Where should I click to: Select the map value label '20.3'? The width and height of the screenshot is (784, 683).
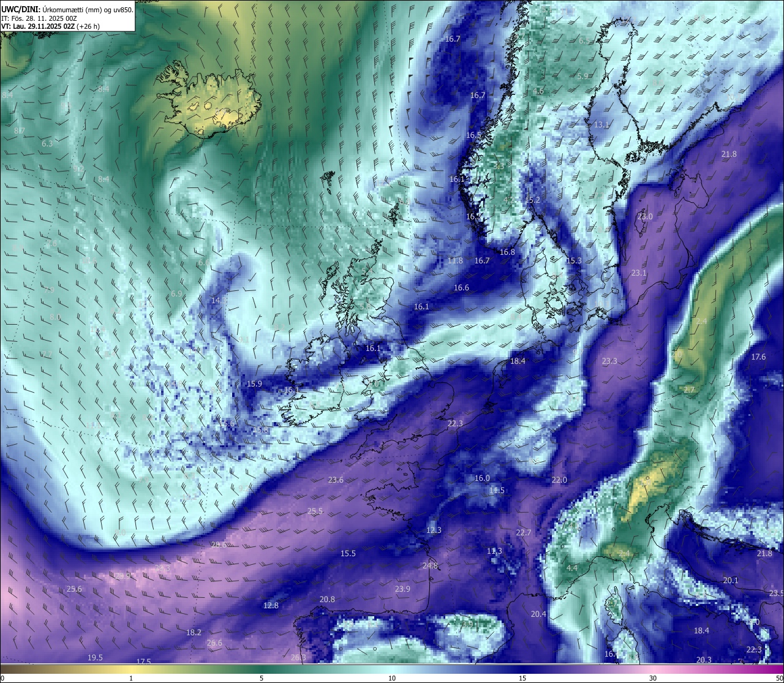point(704,660)
